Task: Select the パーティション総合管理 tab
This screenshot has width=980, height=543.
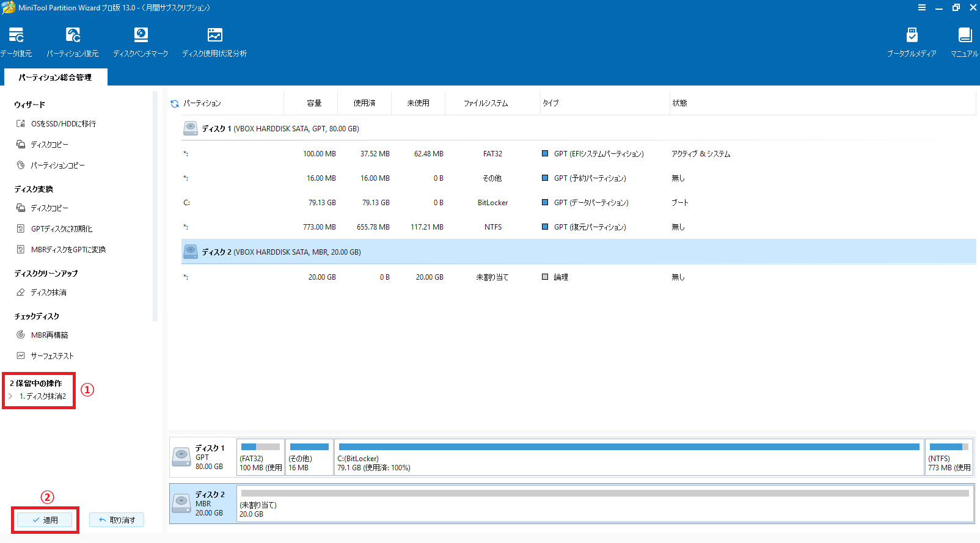Action: point(55,78)
